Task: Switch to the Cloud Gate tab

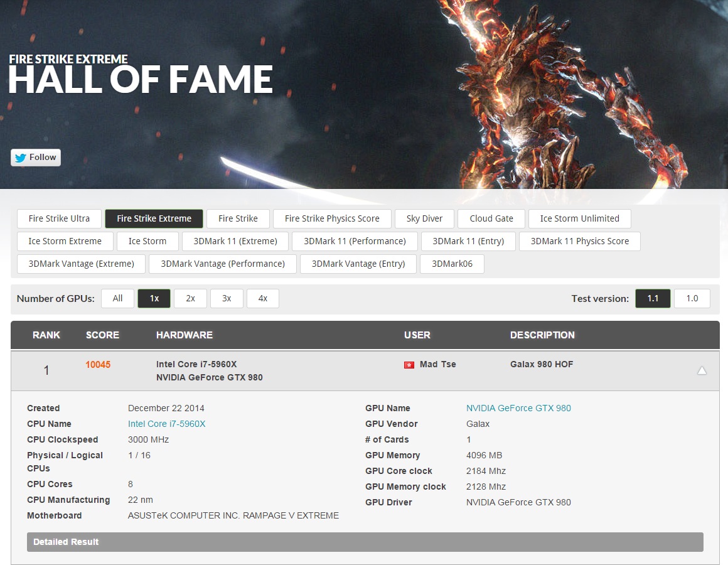Action: pyautogui.click(x=491, y=218)
